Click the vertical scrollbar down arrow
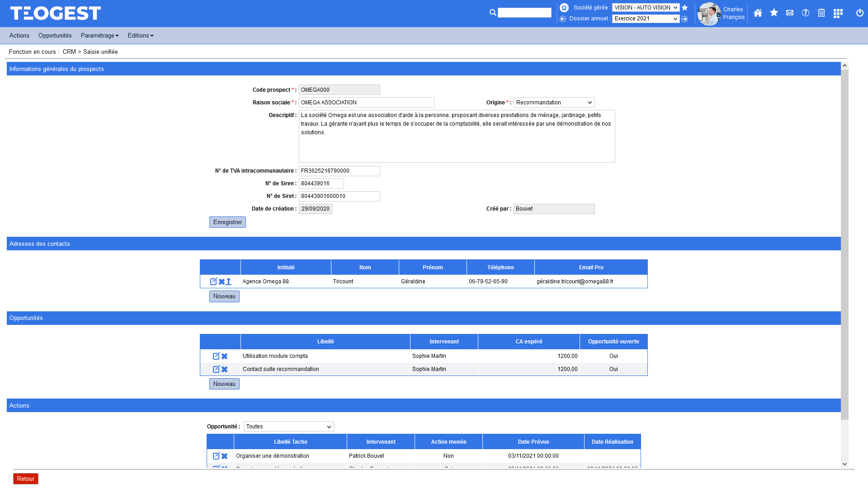The height and width of the screenshot is (488, 868). click(x=844, y=464)
